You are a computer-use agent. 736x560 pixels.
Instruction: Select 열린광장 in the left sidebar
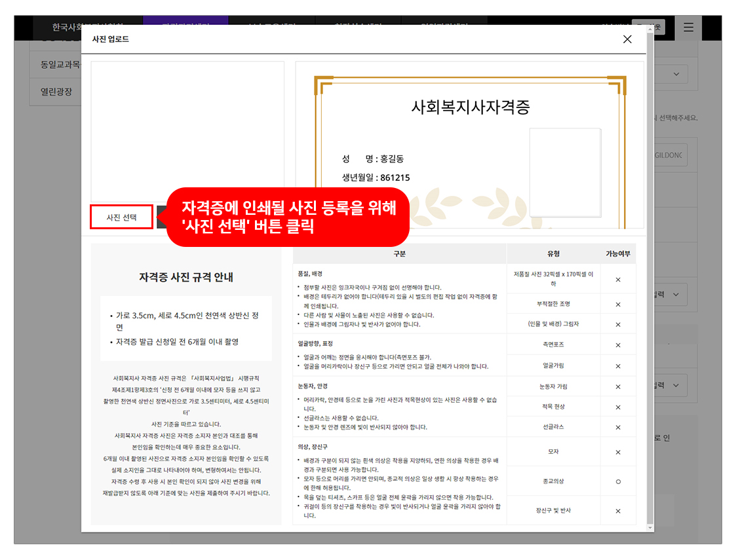[56, 92]
